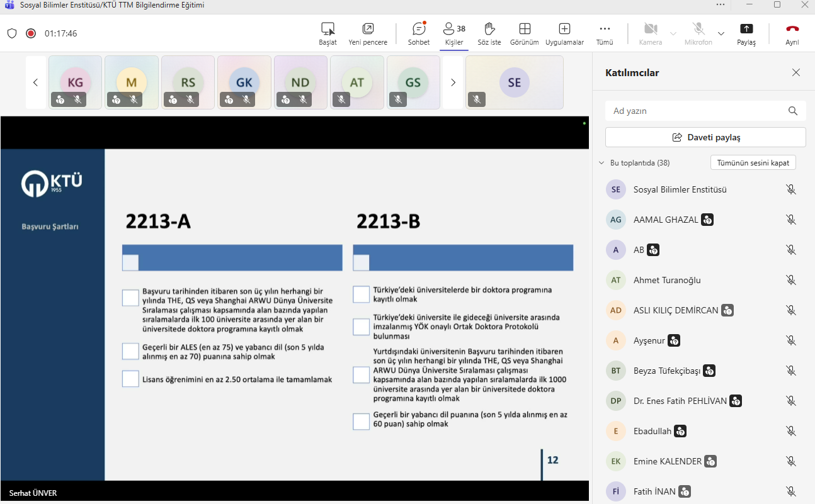
Task: Click Tümünün sesini kapat button
Action: [x=753, y=163]
